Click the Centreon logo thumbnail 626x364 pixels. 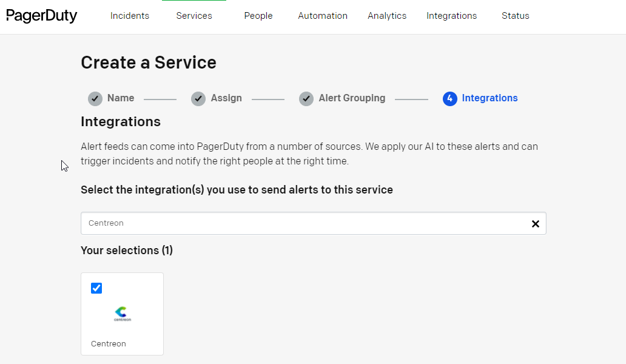click(122, 314)
